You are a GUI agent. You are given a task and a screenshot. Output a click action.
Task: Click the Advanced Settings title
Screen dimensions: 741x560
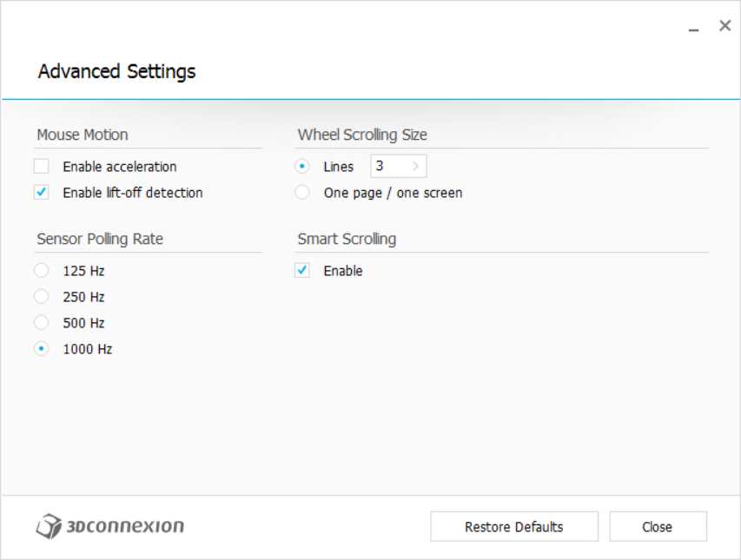coord(116,71)
